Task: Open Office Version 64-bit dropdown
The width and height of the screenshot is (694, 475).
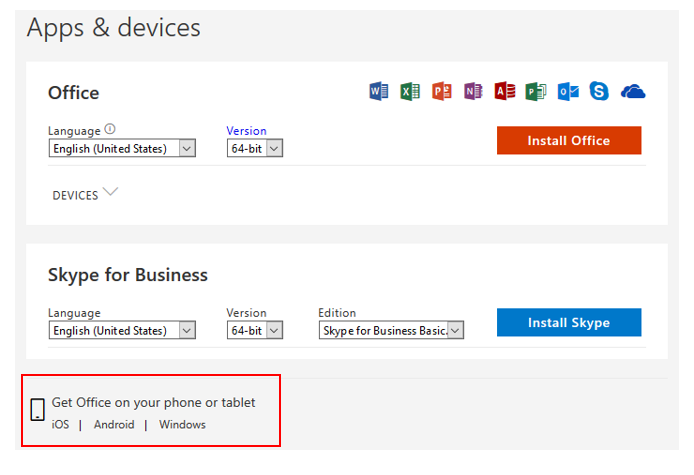Action: click(x=255, y=148)
